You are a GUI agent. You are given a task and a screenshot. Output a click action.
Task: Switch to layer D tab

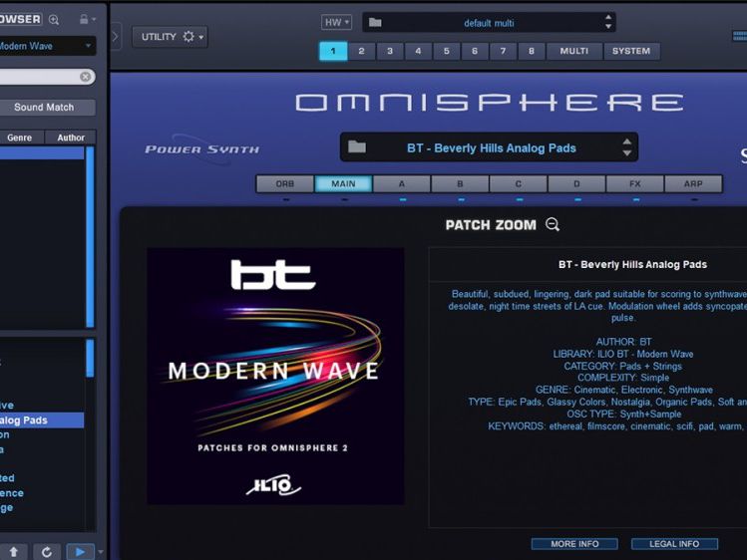(x=576, y=183)
